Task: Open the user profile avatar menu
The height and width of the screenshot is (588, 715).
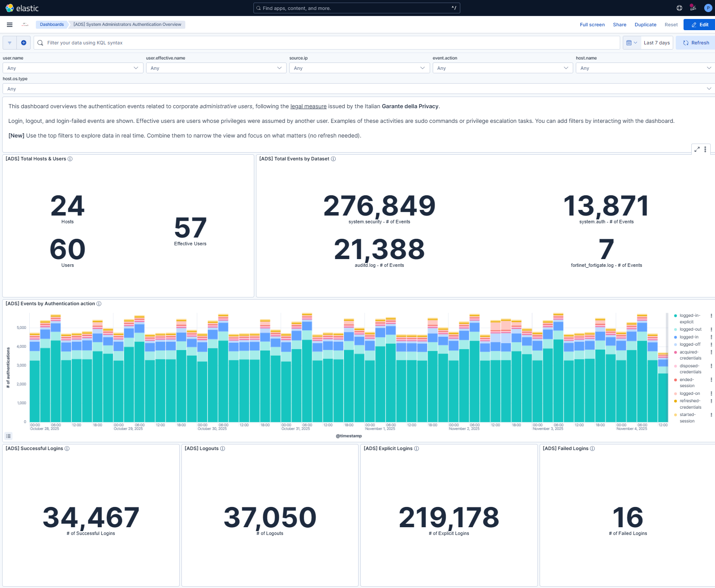Action: [708, 8]
